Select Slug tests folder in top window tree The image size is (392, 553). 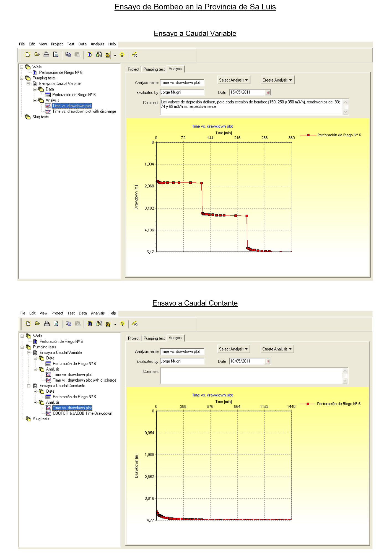pyautogui.click(x=40, y=117)
